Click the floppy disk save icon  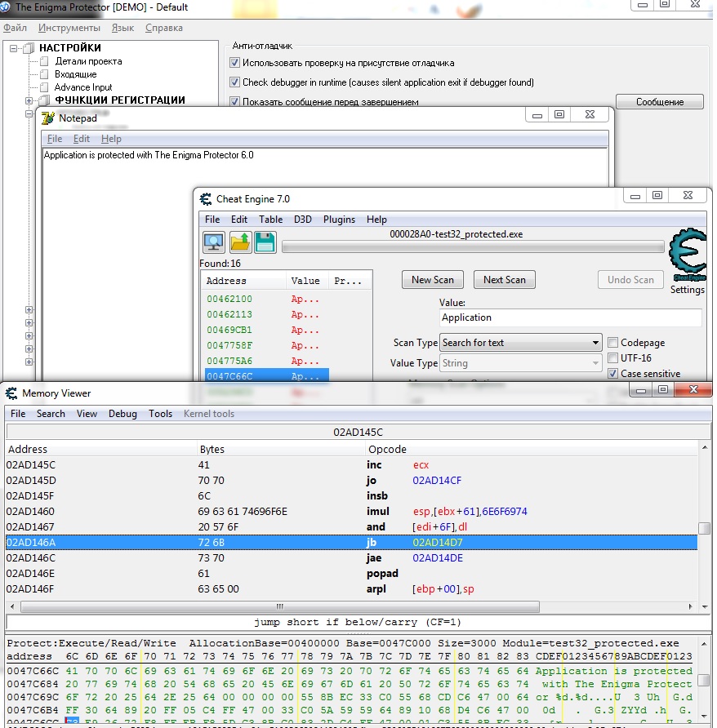click(265, 242)
